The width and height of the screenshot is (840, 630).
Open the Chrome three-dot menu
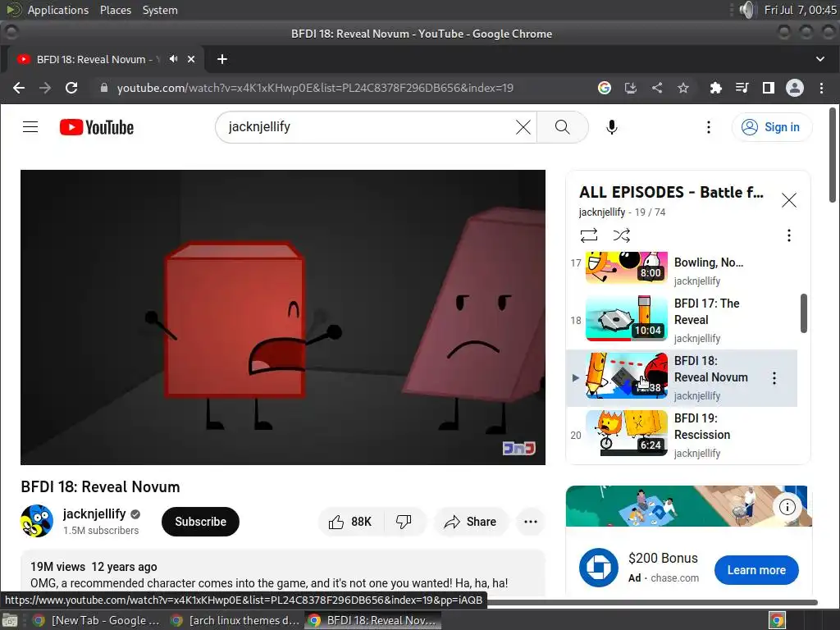click(x=821, y=88)
